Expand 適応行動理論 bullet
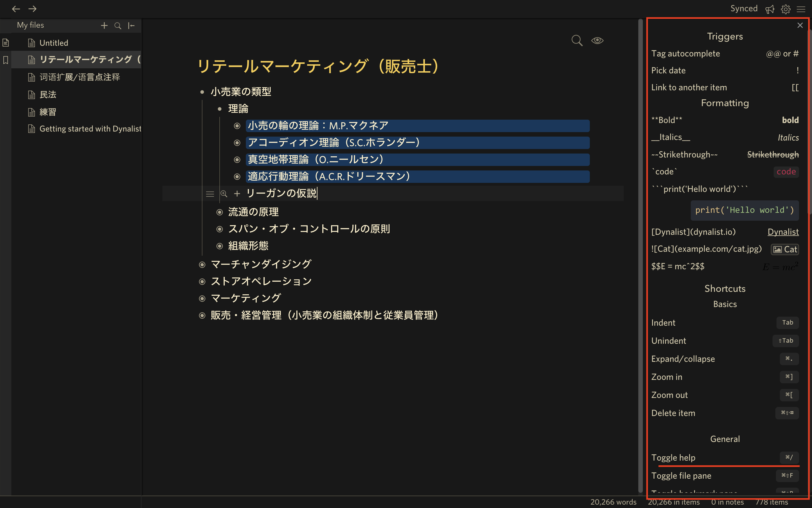 237,177
